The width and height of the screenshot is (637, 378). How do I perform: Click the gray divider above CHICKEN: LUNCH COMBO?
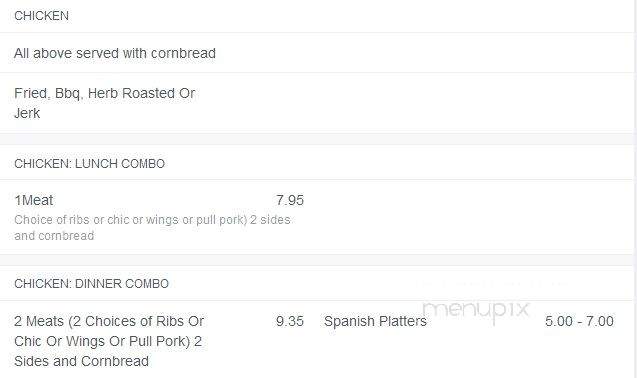tap(318, 139)
